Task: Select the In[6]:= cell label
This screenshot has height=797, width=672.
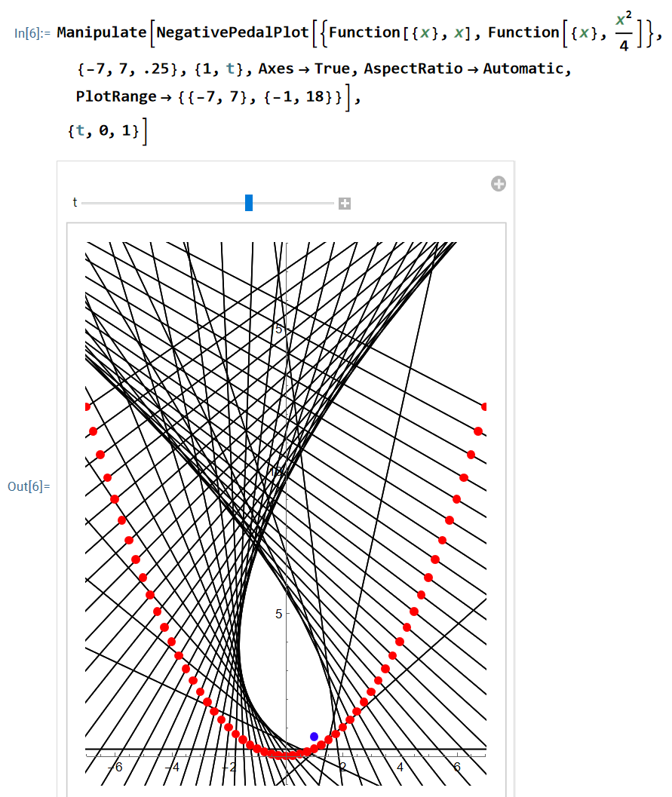Action: [32, 33]
